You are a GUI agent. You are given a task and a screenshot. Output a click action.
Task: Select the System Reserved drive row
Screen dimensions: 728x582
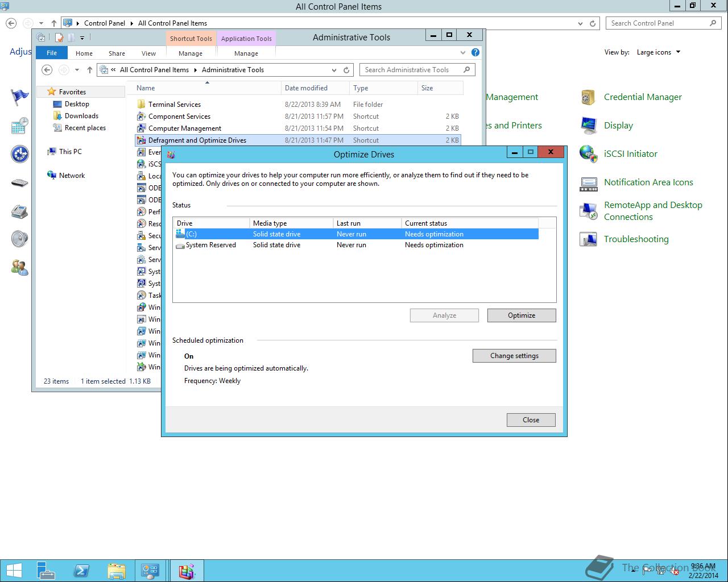pyautogui.click(x=356, y=245)
